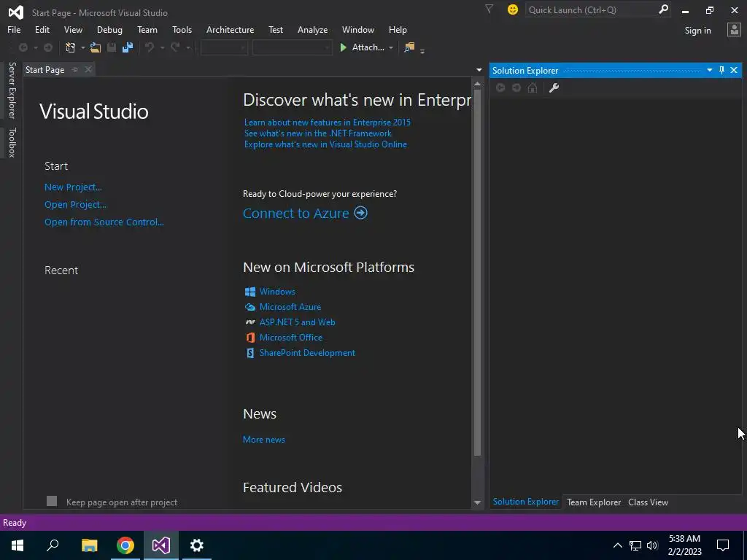The image size is (747, 560).
Task: Pin the Start Page tab
Action: [75, 69]
